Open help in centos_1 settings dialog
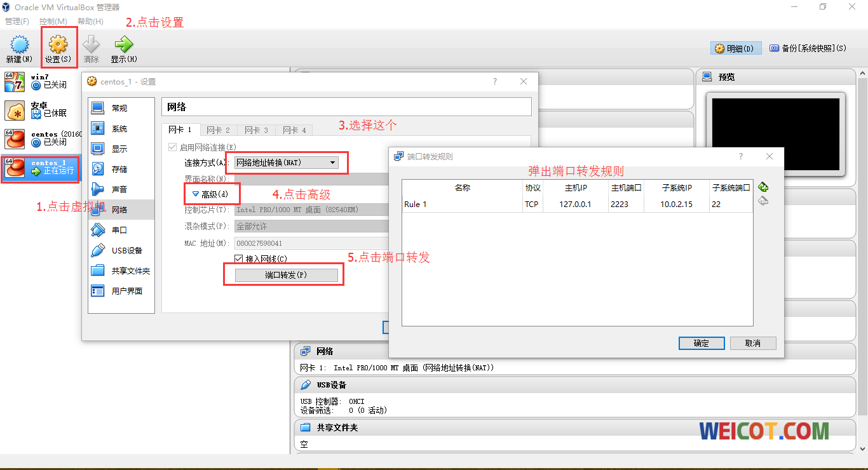Viewport: 868px width, 470px height. click(x=495, y=81)
